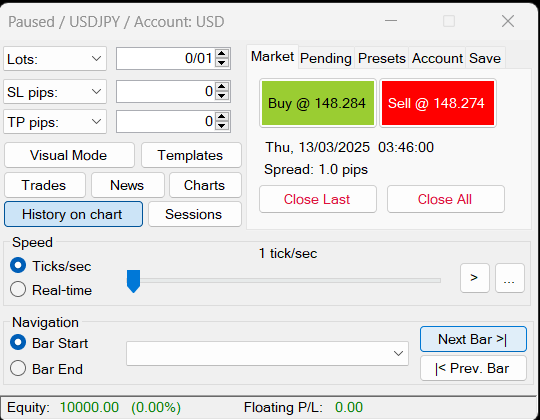Open the Trades window
The image size is (540, 420).
(45, 185)
